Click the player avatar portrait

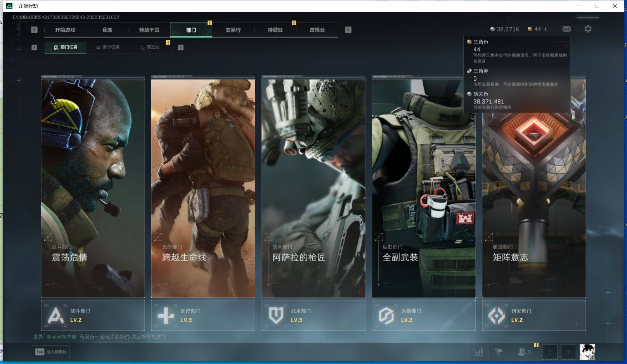click(587, 352)
